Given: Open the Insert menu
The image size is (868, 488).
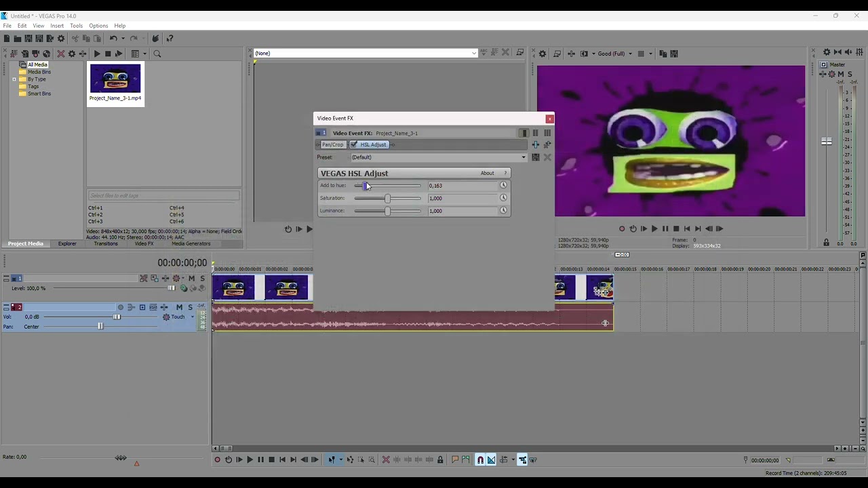Looking at the screenshot, I should tap(57, 26).
